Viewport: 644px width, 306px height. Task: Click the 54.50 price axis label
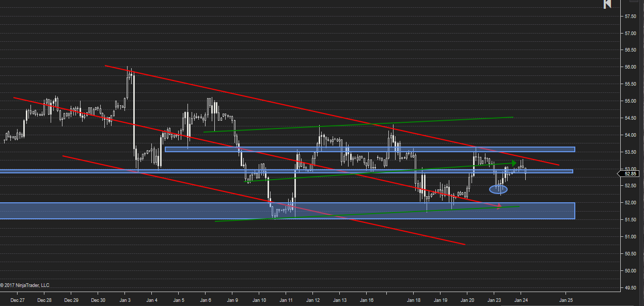pos(630,118)
